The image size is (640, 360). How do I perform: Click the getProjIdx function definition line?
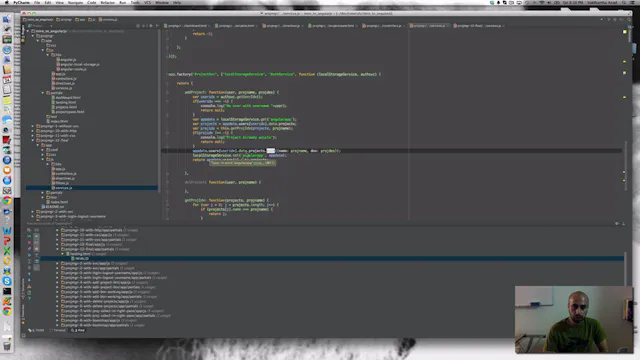227,200
